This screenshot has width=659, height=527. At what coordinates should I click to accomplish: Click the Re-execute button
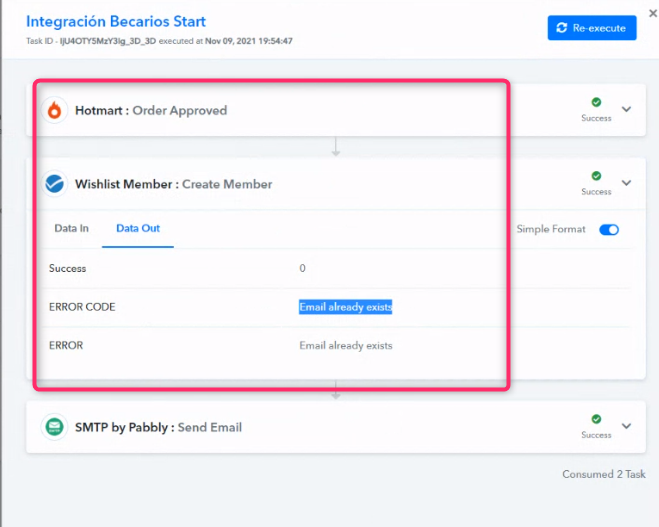pos(592,28)
